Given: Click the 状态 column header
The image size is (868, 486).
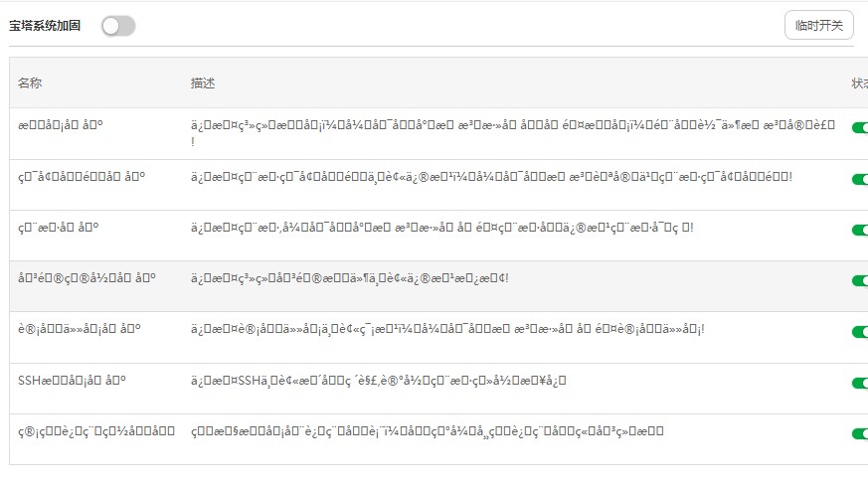Looking at the screenshot, I should tap(860, 83).
